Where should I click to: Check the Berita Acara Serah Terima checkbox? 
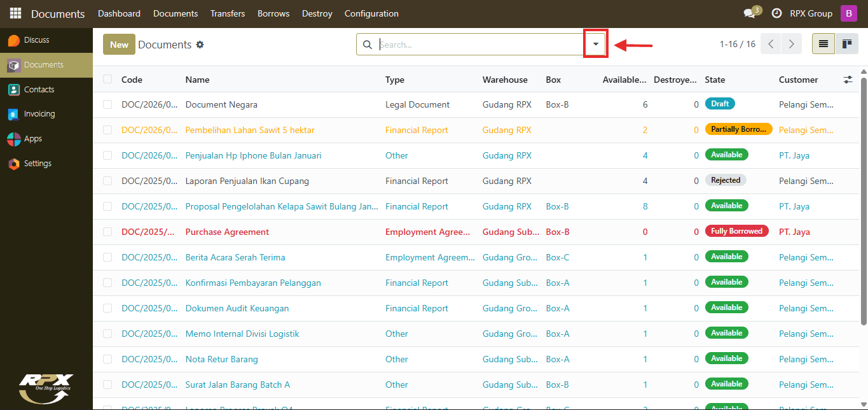coord(107,257)
